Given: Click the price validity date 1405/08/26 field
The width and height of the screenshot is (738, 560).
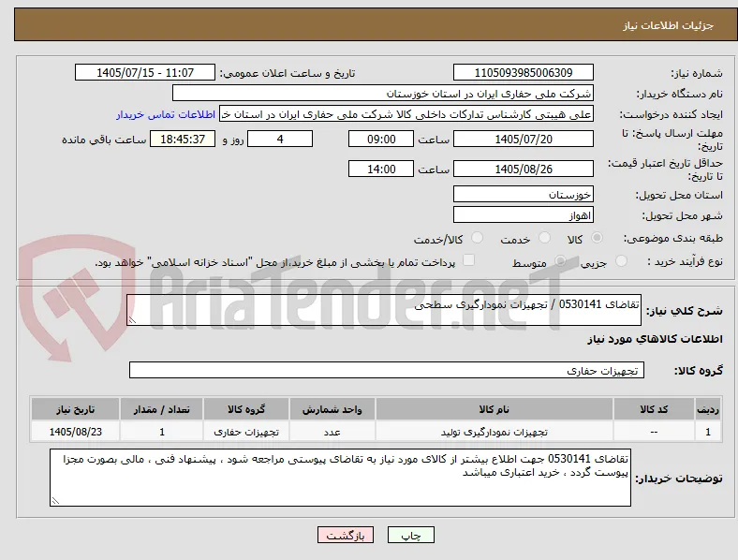Looking at the screenshot, I should (523, 169).
